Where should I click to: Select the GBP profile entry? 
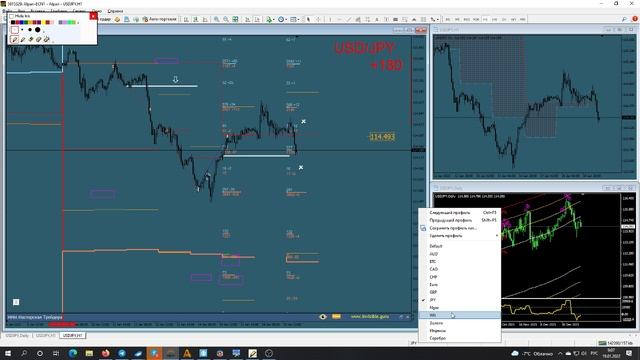point(459,292)
